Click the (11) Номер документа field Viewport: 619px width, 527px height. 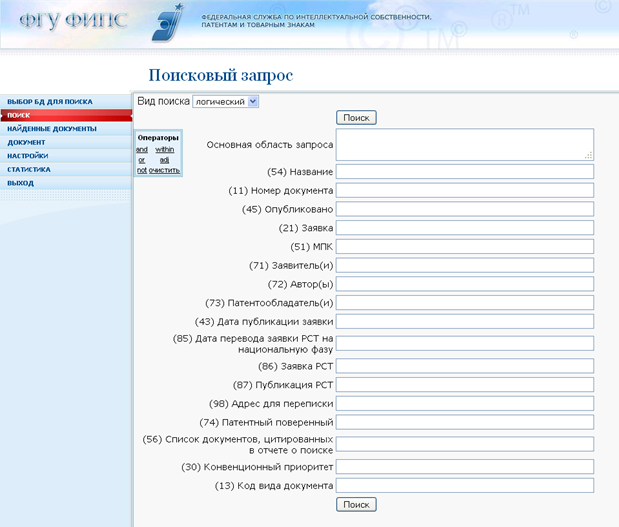(x=465, y=190)
